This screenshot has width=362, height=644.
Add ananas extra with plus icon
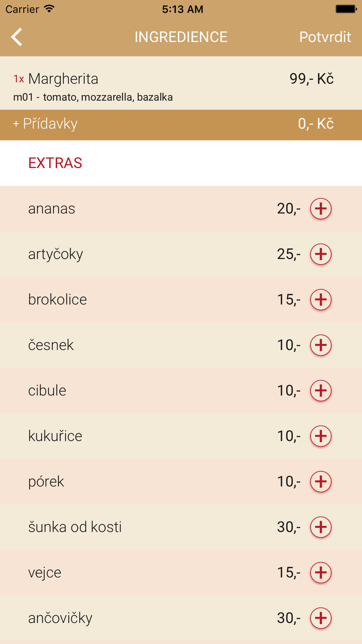coord(321,209)
